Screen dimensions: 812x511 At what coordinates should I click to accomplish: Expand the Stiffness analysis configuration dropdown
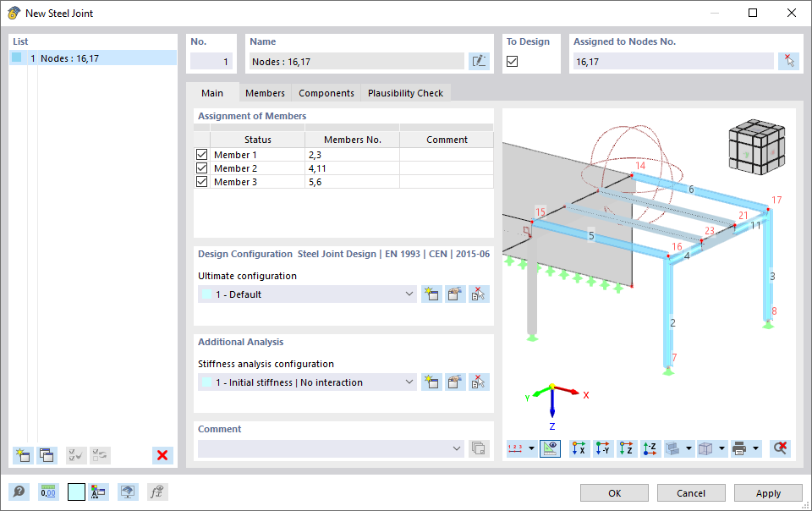[x=409, y=382]
